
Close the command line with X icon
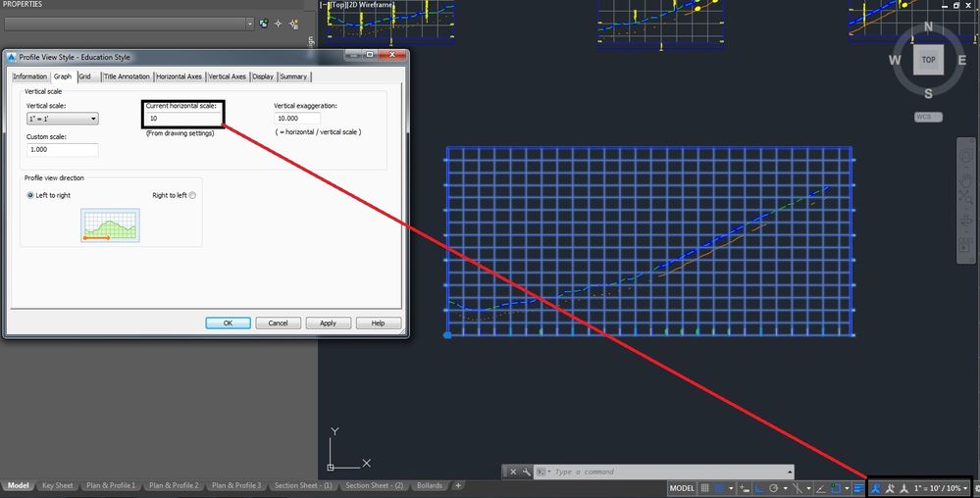[x=513, y=472]
